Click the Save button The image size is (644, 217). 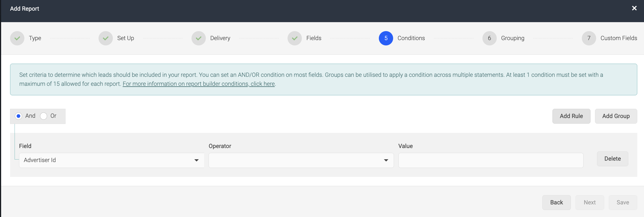(x=623, y=202)
